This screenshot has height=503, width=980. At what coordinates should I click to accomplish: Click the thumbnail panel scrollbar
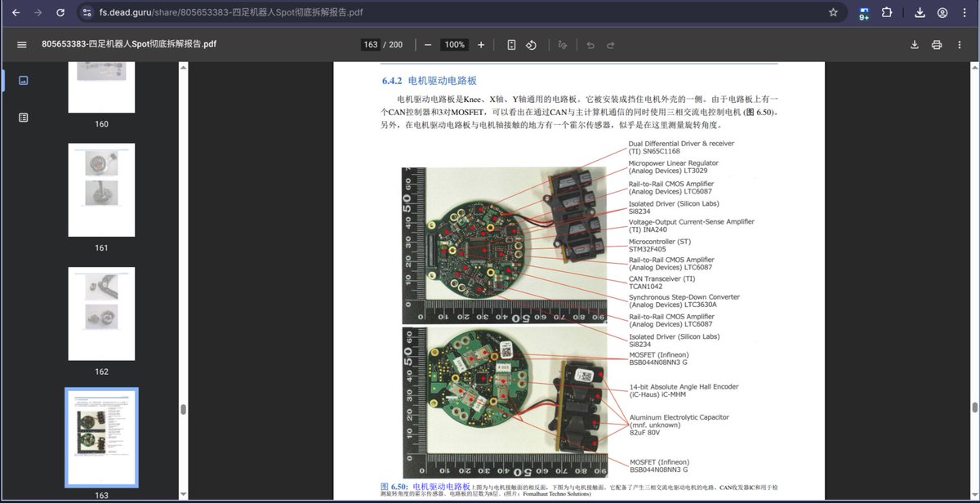tap(184, 408)
